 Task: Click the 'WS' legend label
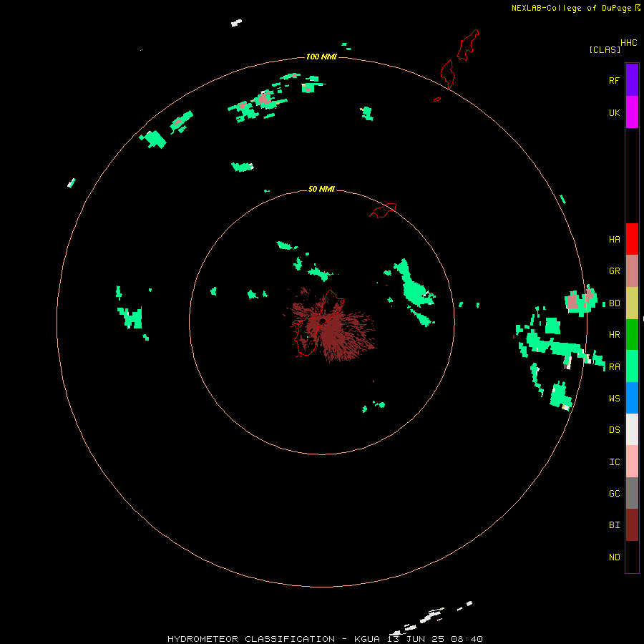coord(614,399)
